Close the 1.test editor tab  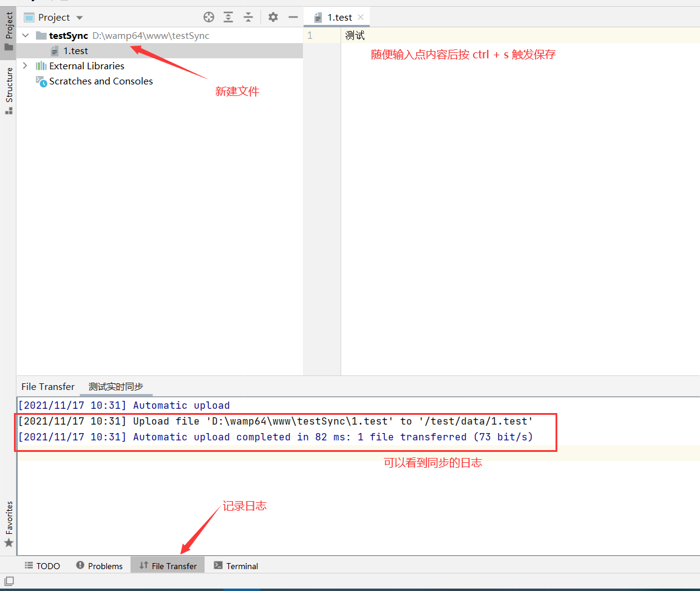(x=361, y=17)
